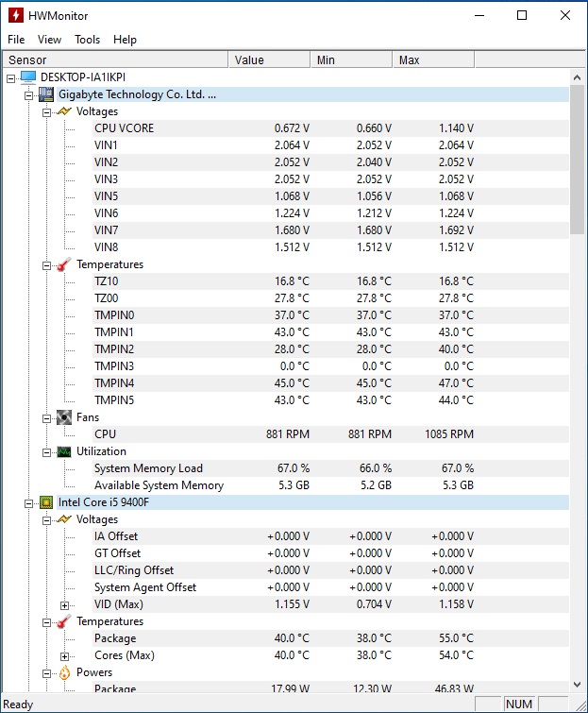Click the Sensor column header
The image size is (588, 713).
pos(115,60)
